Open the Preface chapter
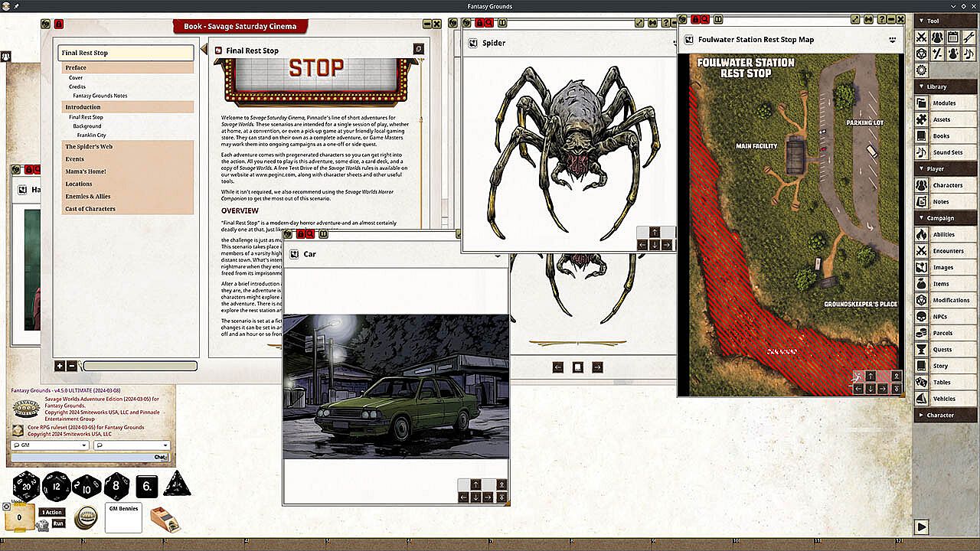 (x=128, y=67)
